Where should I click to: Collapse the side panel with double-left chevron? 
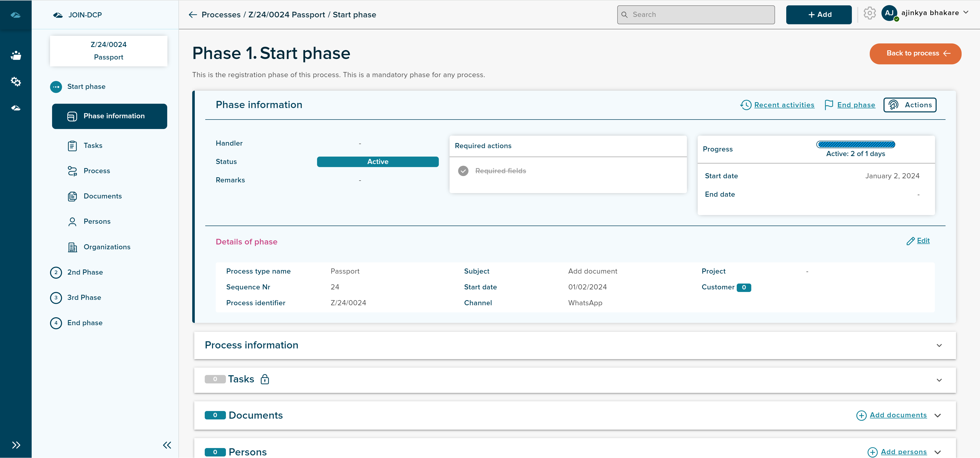point(167,445)
